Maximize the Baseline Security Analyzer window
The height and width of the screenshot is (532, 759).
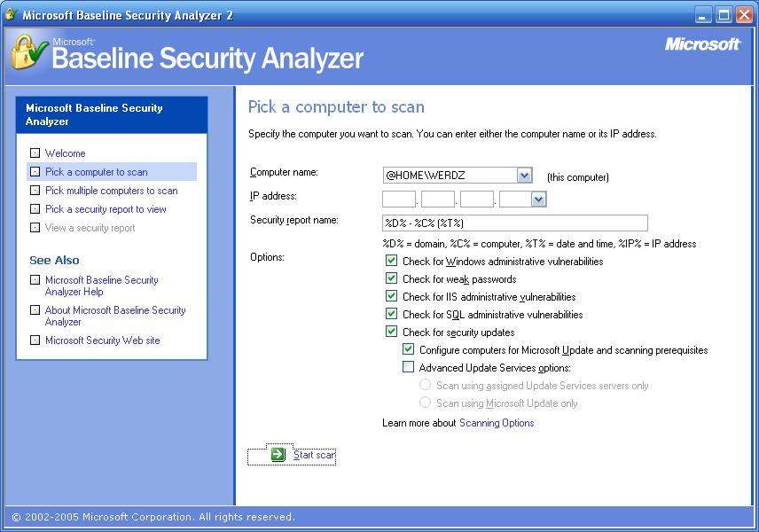tap(724, 15)
